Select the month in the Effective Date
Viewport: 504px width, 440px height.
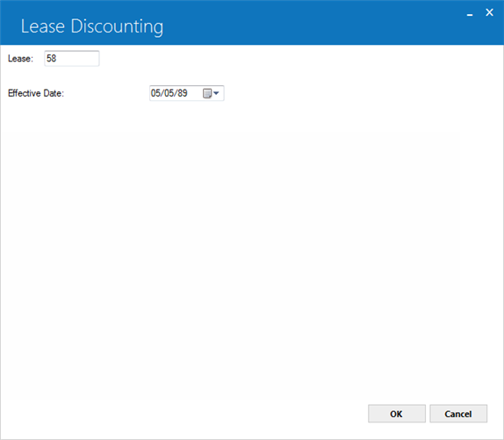[x=155, y=93]
